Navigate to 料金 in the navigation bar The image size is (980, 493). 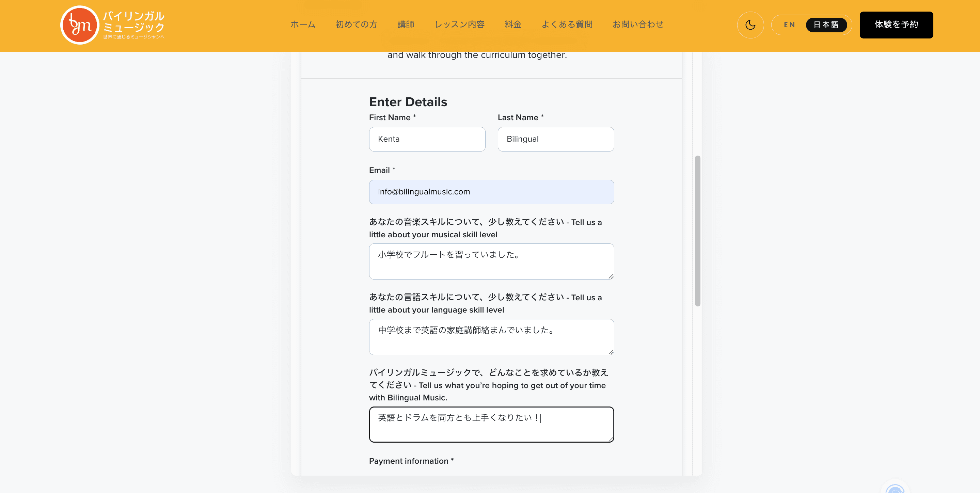click(513, 25)
